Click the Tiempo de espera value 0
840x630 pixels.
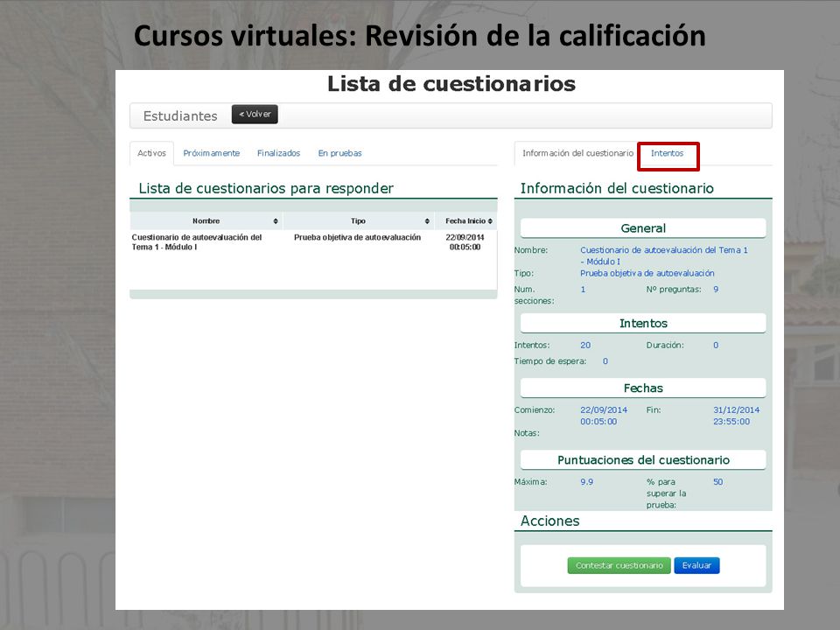tap(605, 361)
